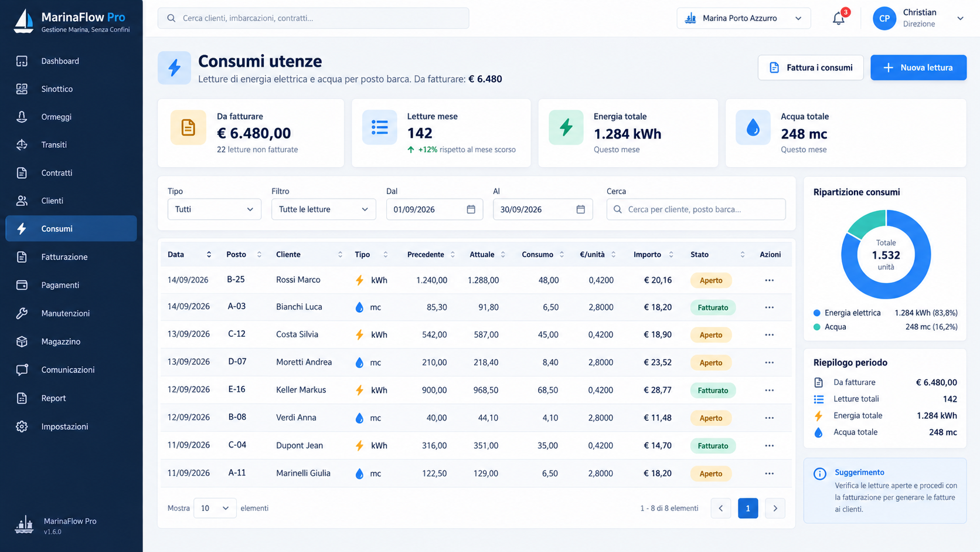Viewport: 980px width, 552px height.
Task: Open Impostazioni in the sidebar
Action: point(71,426)
